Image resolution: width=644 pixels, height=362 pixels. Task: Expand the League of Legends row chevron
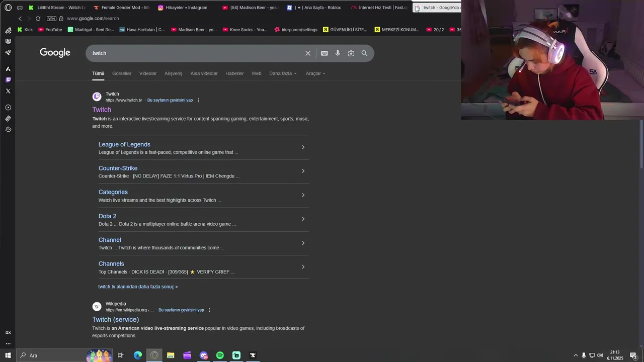(303, 147)
